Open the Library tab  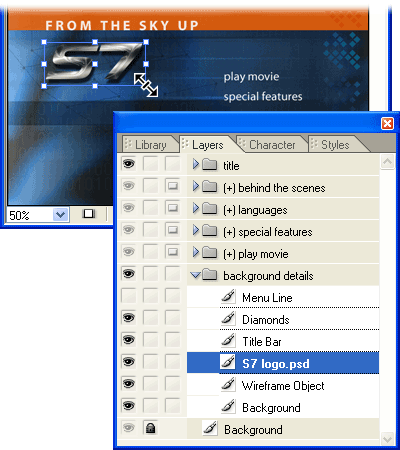click(151, 145)
